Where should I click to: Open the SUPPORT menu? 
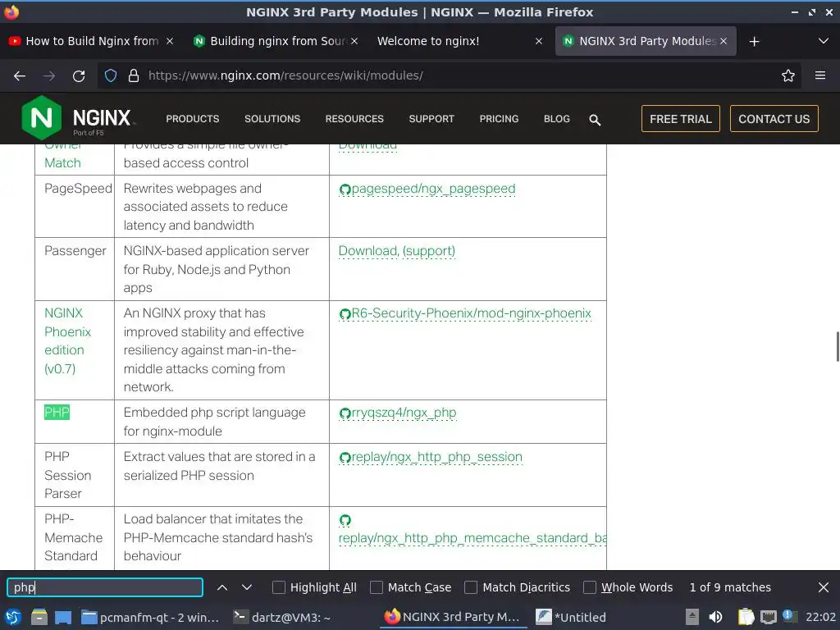coord(431,119)
